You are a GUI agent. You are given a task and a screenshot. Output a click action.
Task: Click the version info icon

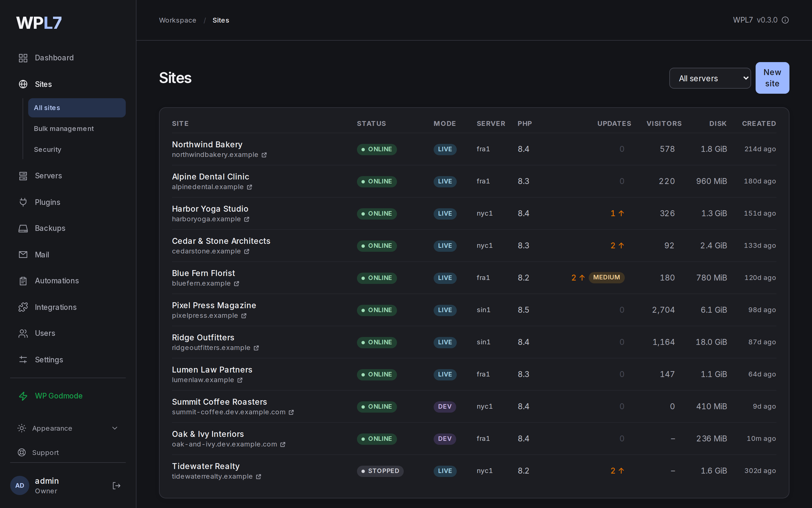tap(785, 20)
